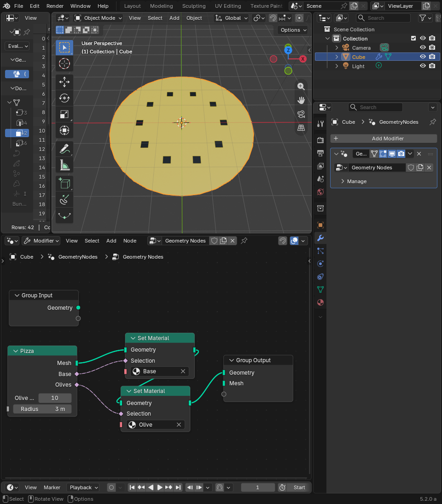
Task: Play the animation forward
Action: coord(159,487)
